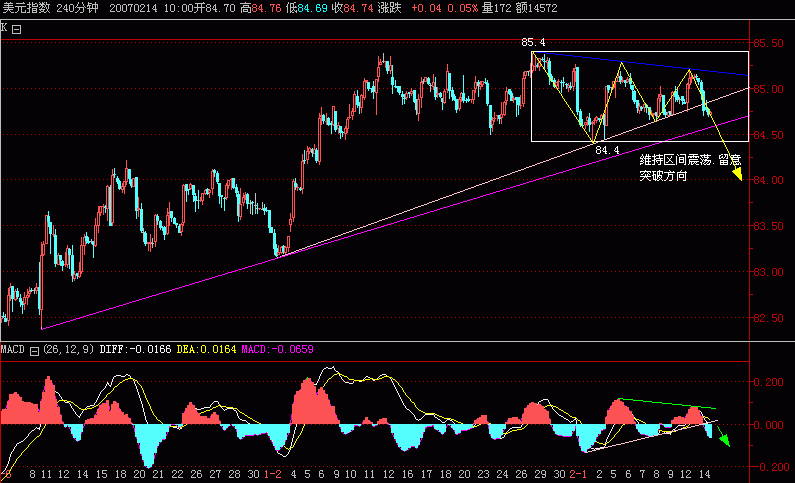Click the volume value 量172
Screen dimensions: 795x483
click(x=496, y=8)
